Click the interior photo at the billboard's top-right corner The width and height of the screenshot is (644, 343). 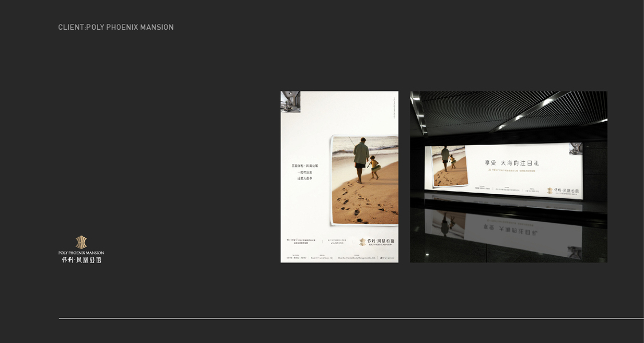point(575,149)
